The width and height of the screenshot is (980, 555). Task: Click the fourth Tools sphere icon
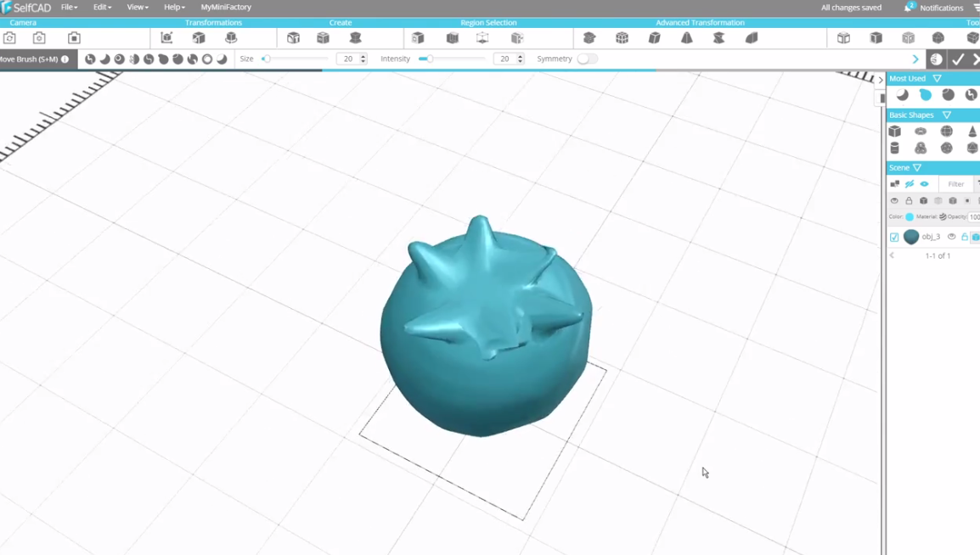[938, 38]
